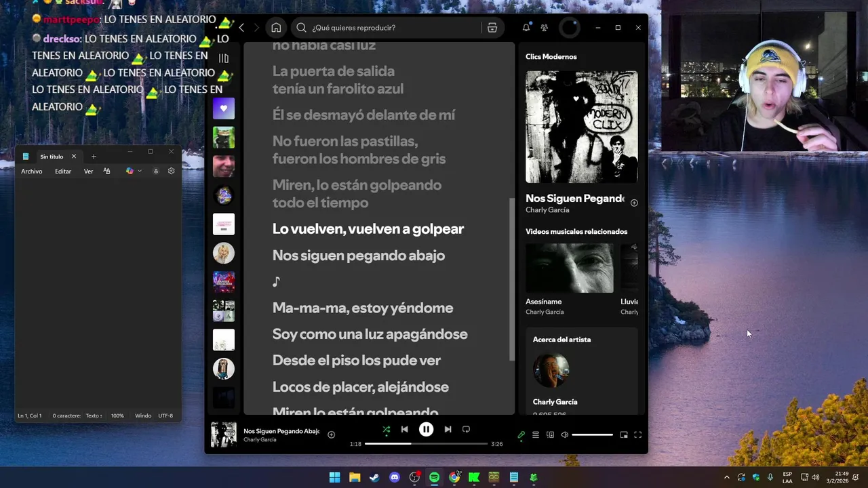Jump to lyric 'Locos de placer, alejándose'
868x488 pixels.
(x=361, y=387)
